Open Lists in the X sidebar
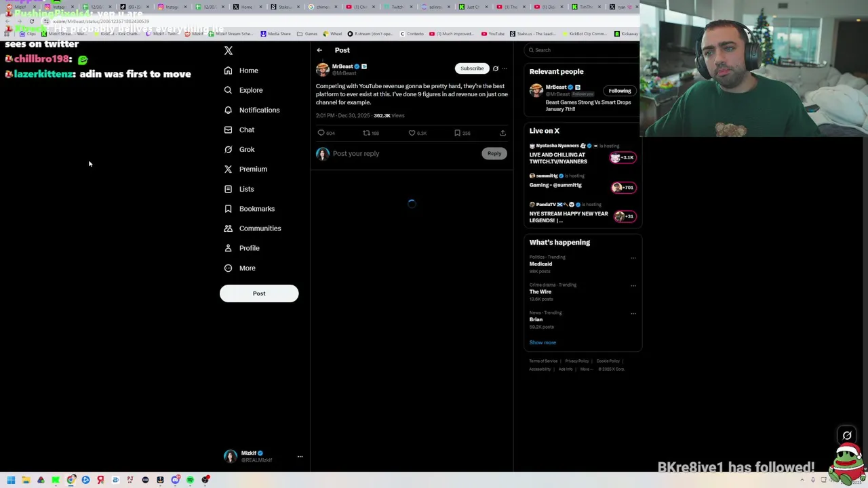Screen dimensions: 868x488 coord(239,189)
